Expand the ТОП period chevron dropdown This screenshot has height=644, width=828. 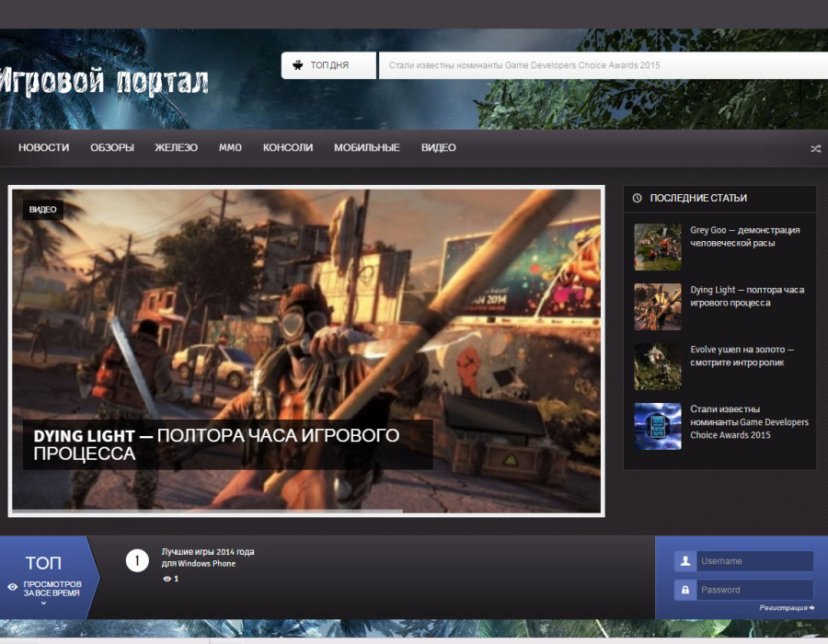(43, 603)
